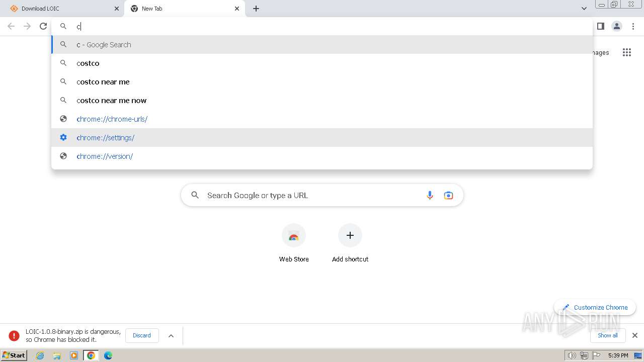
Task: Switch to the New Tab tab
Action: pyautogui.click(x=184, y=9)
